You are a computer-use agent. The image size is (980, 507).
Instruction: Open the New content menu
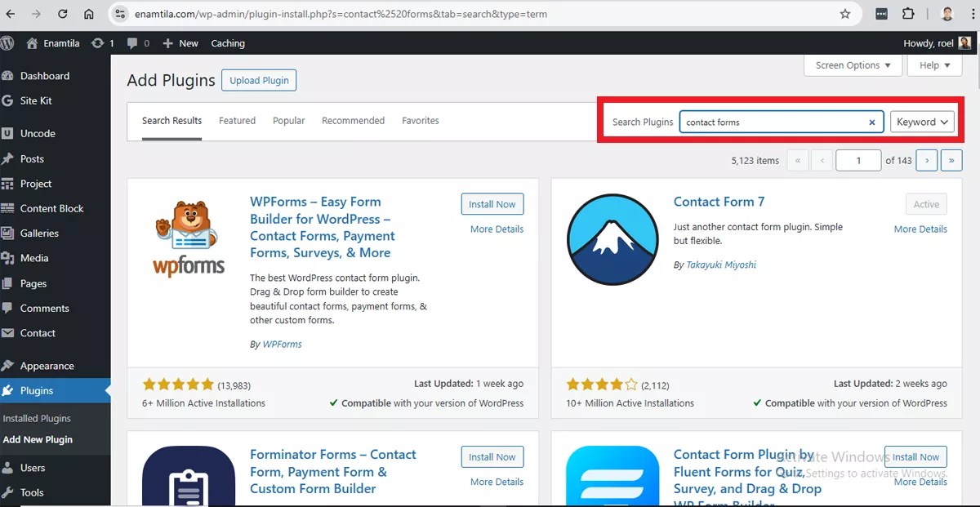180,43
